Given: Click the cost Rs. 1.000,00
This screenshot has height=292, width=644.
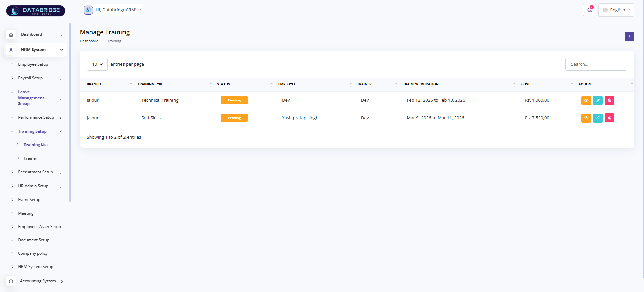Looking at the screenshot, I should 537,100.
